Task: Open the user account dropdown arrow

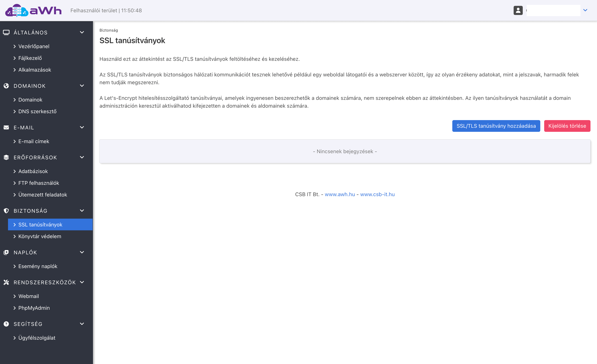Action: click(x=585, y=10)
